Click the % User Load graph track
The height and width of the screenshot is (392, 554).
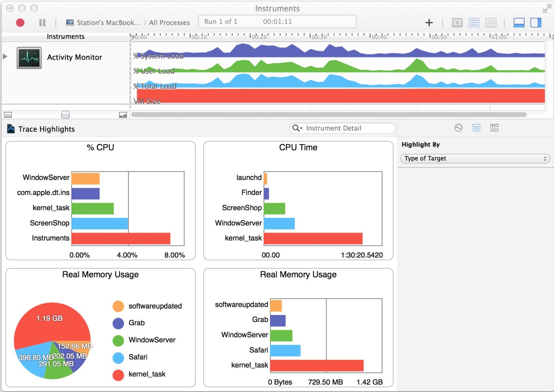tap(337, 65)
